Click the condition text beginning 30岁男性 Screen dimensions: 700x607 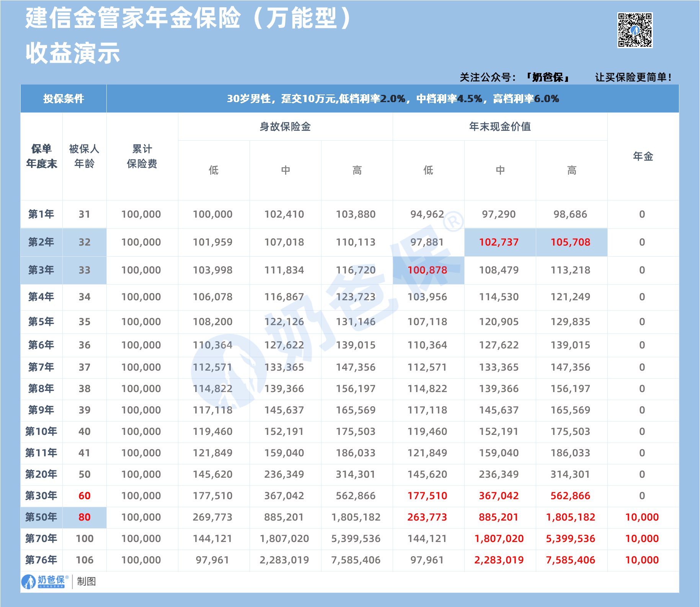point(393,99)
